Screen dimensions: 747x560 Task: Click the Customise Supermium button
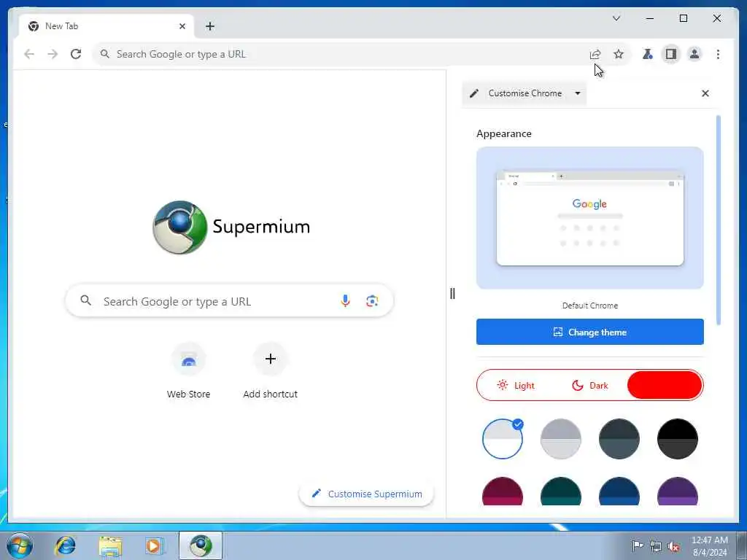click(x=366, y=494)
